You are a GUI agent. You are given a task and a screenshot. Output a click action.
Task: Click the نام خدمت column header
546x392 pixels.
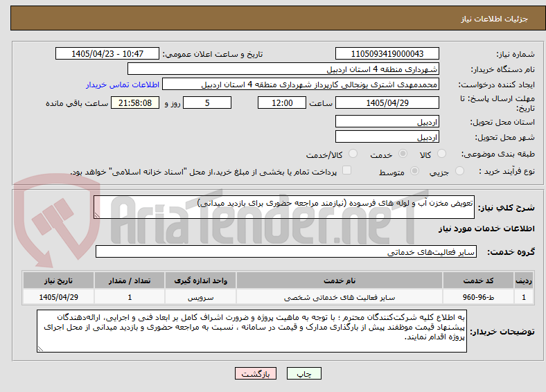pos(340,280)
